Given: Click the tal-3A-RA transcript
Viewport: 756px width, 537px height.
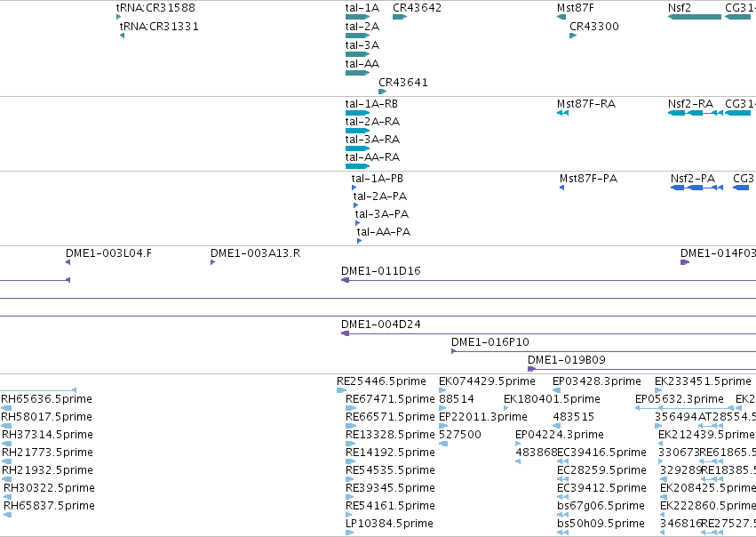Looking at the screenshot, I should point(357,148).
